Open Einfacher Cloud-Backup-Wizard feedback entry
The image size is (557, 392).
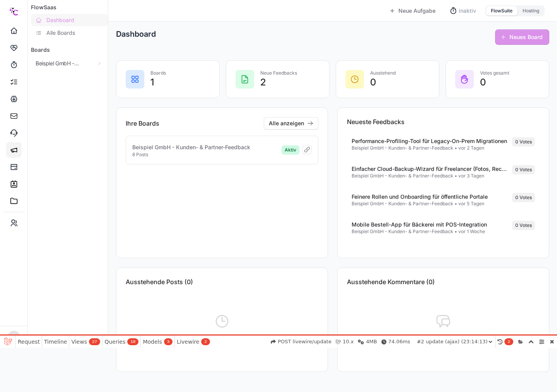click(443, 172)
